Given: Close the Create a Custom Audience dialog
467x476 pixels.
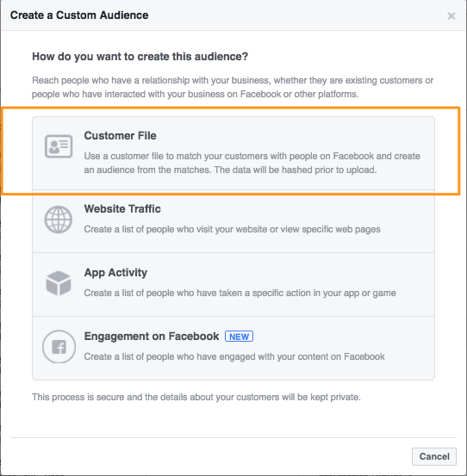Looking at the screenshot, I should coord(451,15).
